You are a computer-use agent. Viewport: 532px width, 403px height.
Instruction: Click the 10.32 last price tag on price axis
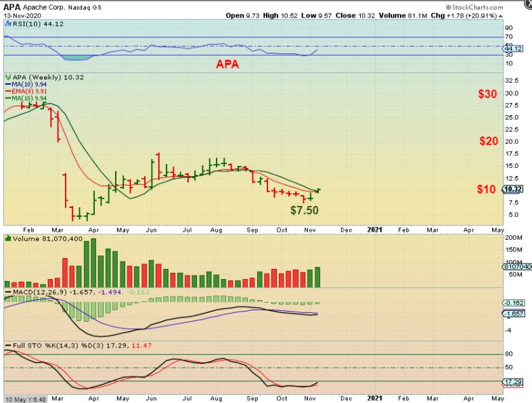click(x=512, y=189)
